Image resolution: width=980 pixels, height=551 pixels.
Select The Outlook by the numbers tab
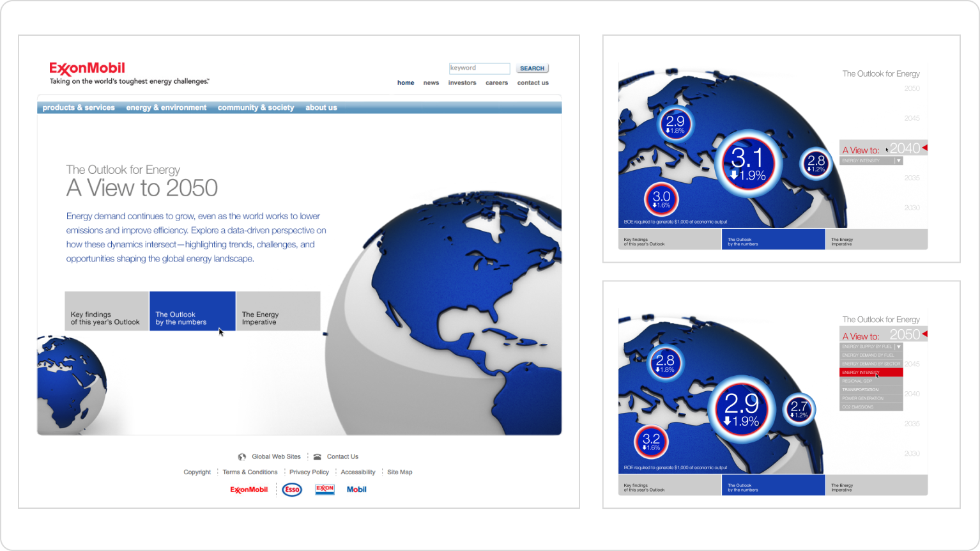pos(192,311)
